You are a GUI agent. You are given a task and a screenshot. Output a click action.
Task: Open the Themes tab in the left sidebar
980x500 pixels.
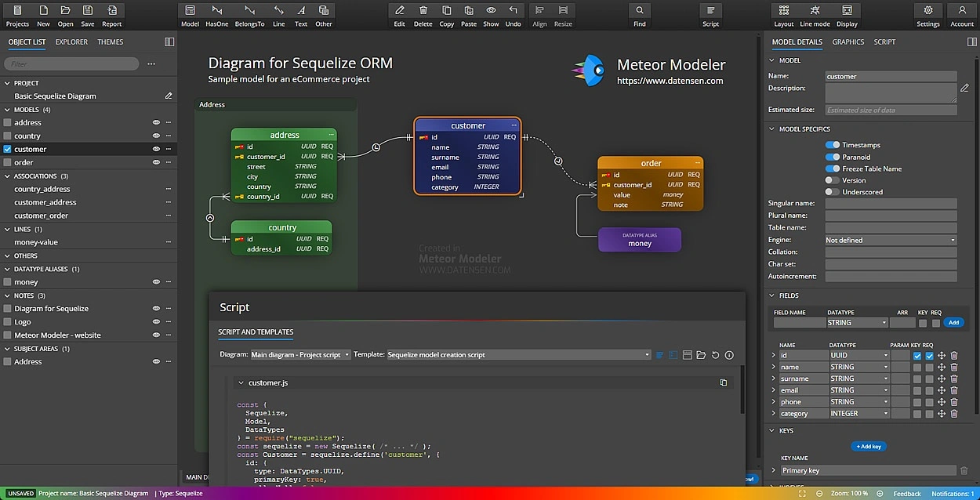110,42
